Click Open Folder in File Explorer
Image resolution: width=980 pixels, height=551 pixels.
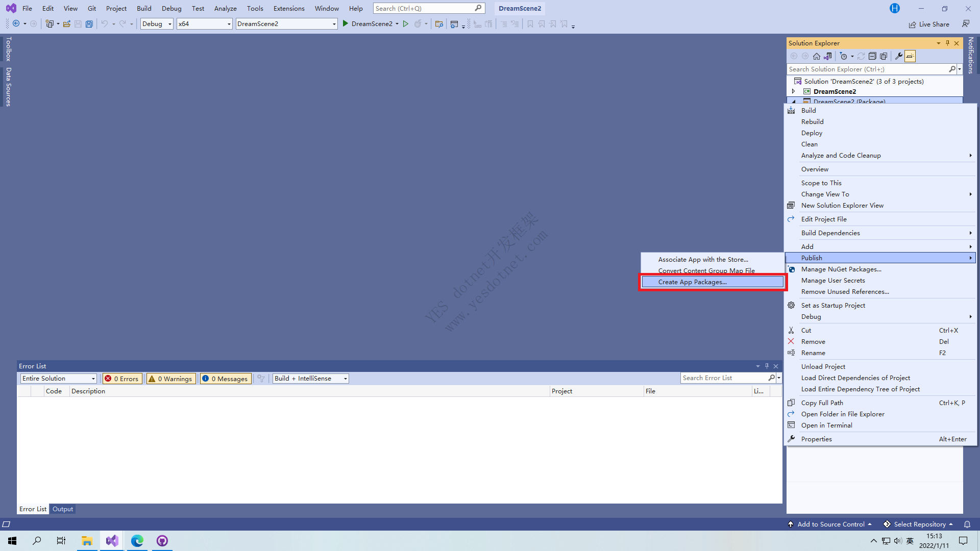coord(881,414)
